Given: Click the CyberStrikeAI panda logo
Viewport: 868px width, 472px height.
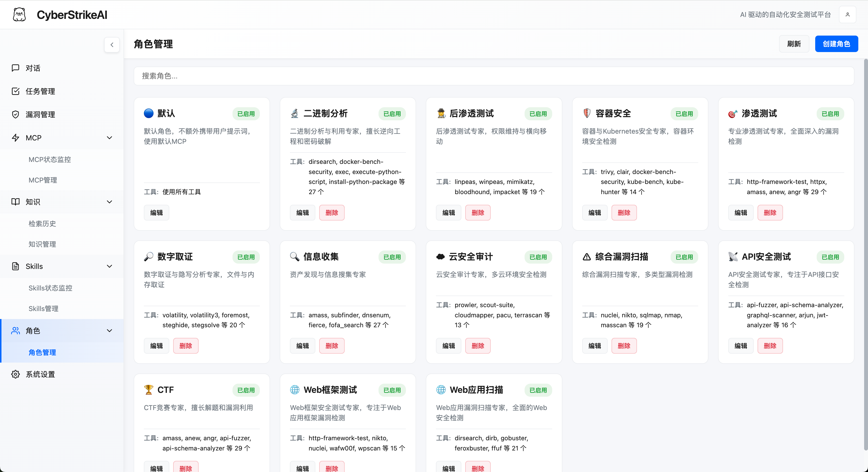Looking at the screenshot, I should 19,14.
